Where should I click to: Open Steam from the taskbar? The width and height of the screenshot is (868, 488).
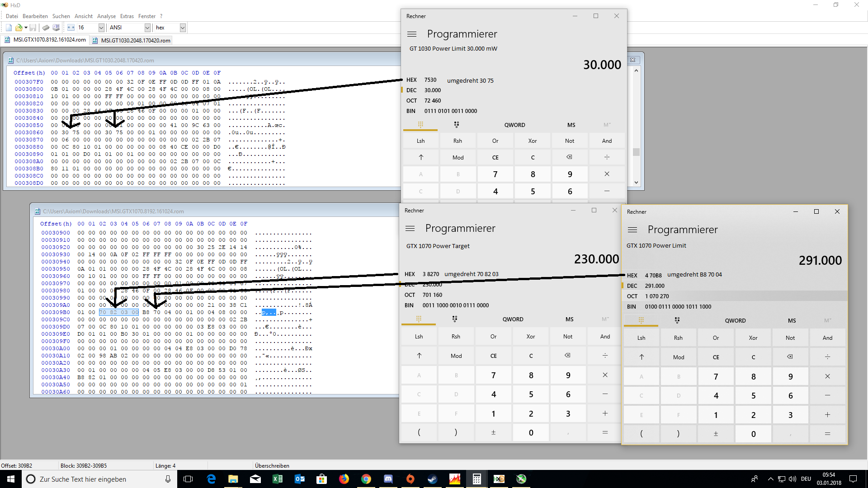433,479
